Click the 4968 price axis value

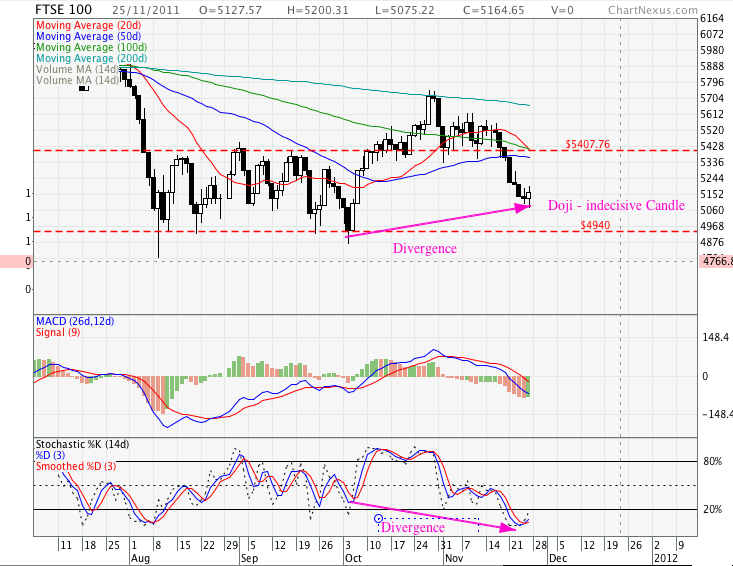click(712, 226)
